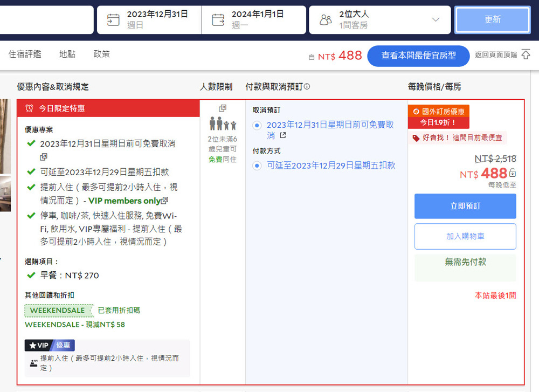Click VIP members only text

pyautogui.click(x=125, y=201)
